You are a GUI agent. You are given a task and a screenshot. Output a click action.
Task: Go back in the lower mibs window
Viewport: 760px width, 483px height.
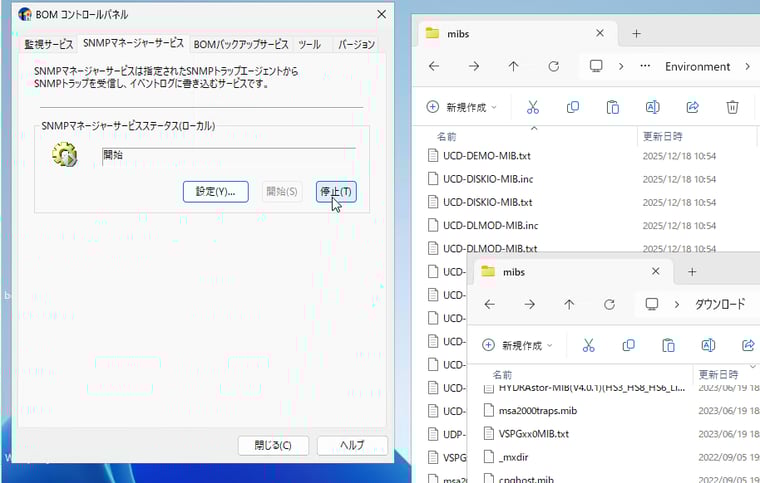pyautogui.click(x=490, y=305)
